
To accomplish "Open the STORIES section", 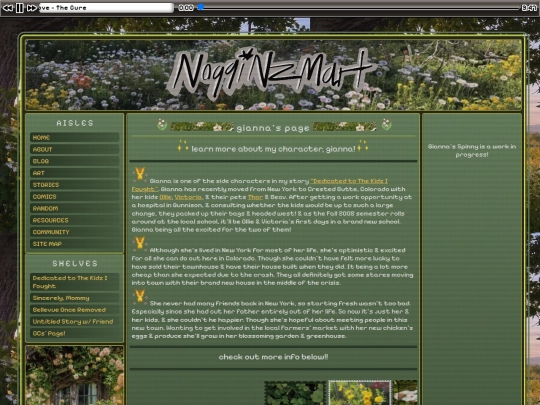I will pyautogui.click(x=74, y=185).
